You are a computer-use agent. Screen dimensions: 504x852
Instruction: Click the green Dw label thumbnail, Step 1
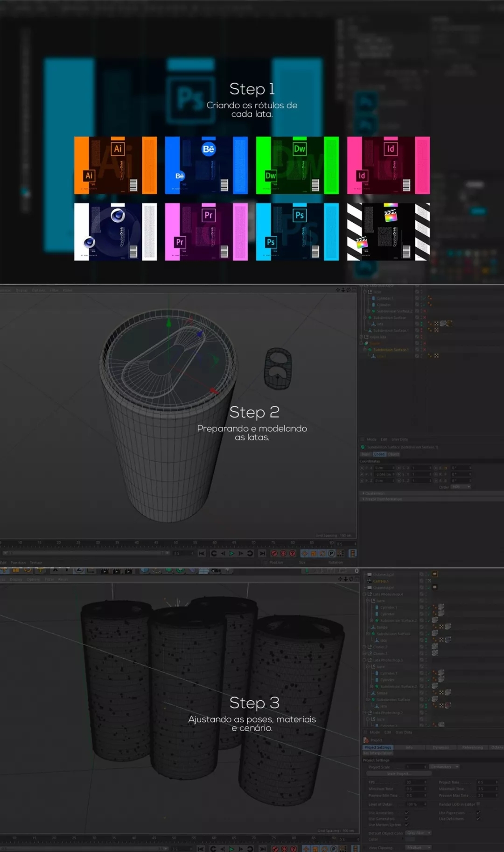[297, 165]
